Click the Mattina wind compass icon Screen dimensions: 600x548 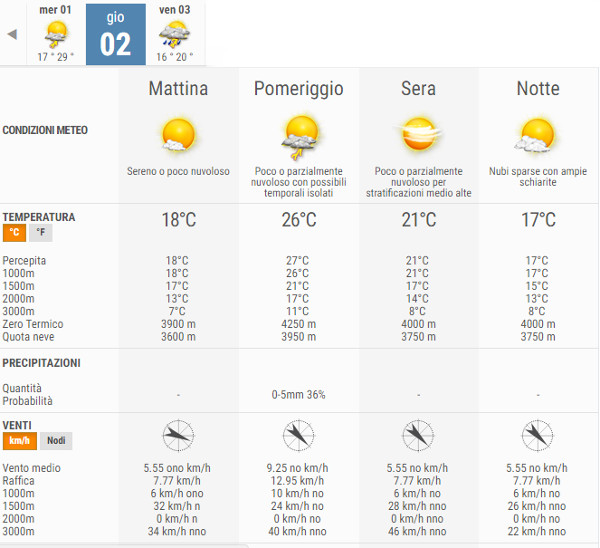tap(178, 435)
